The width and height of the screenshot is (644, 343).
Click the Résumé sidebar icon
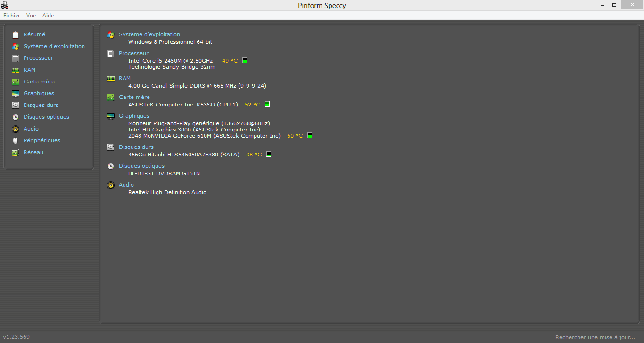(16, 34)
